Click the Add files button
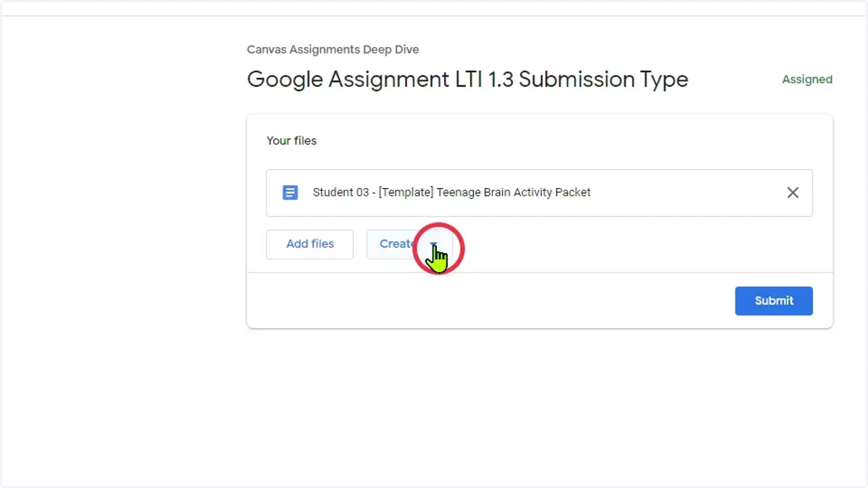The image size is (868, 488). [x=310, y=244]
